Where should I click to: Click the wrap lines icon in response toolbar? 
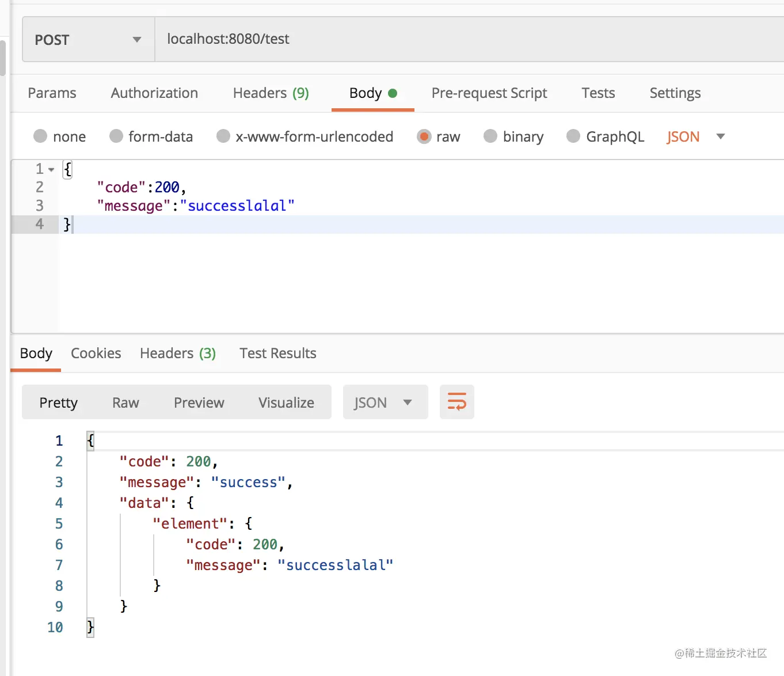coord(456,402)
